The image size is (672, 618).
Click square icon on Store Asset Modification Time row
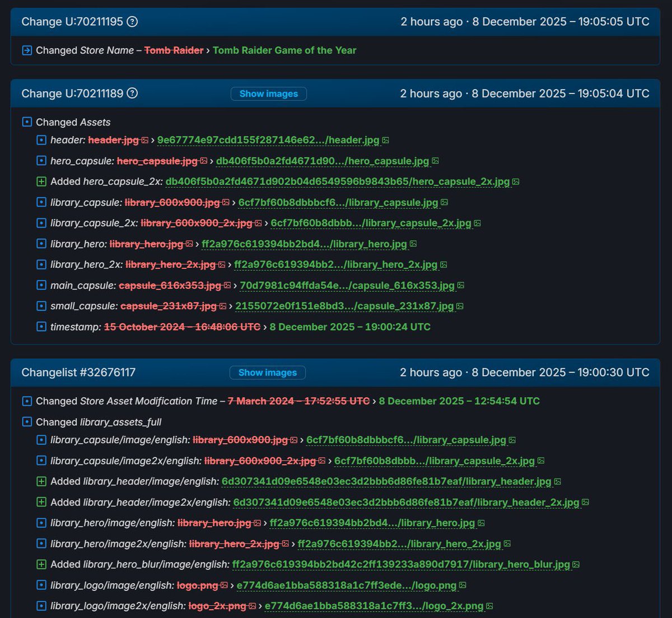[27, 401]
